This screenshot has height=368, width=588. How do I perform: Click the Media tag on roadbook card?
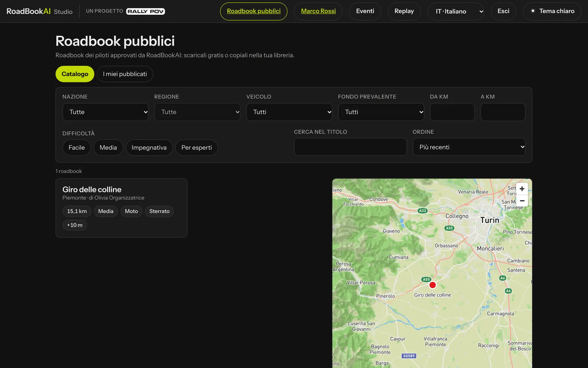click(106, 211)
